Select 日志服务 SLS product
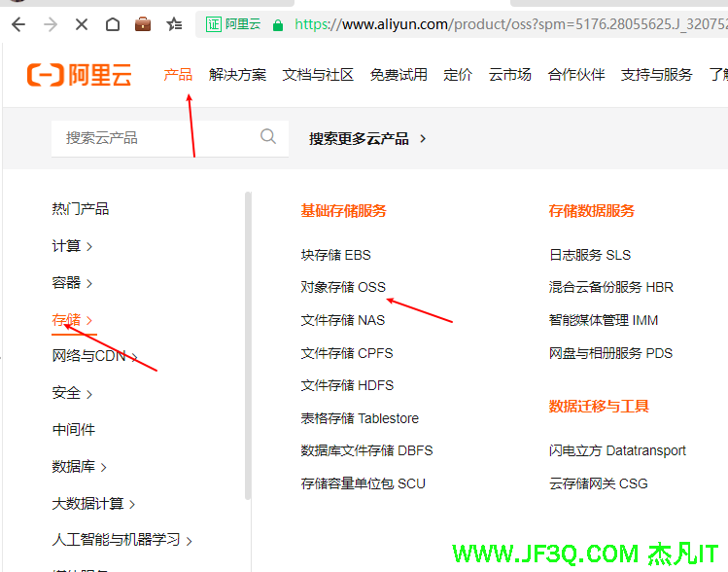728x572 pixels. [589, 255]
